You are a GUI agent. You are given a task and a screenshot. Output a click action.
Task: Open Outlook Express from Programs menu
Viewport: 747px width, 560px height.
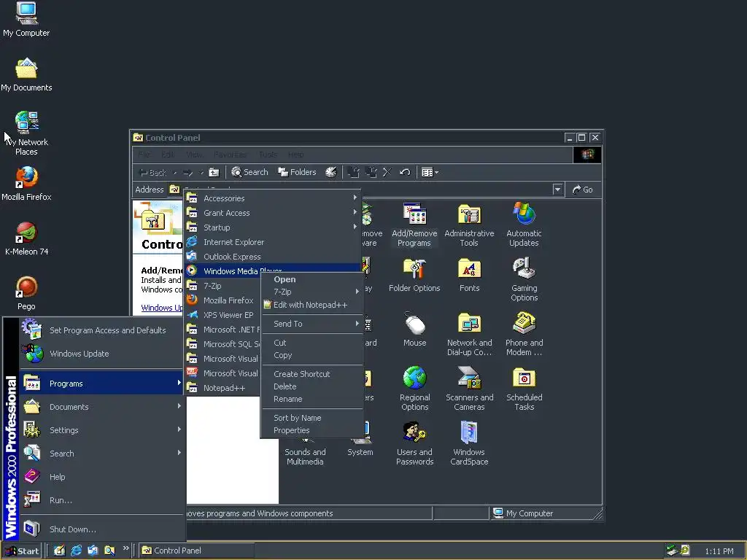click(x=273, y=257)
